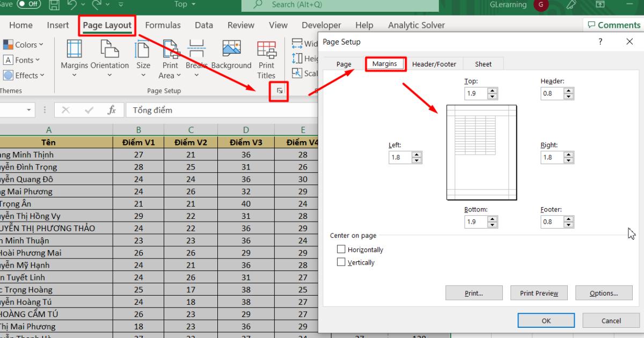Enable the Vertically center checkbox
Viewport: 644px width, 338px height.
pyautogui.click(x=341, y=262)
